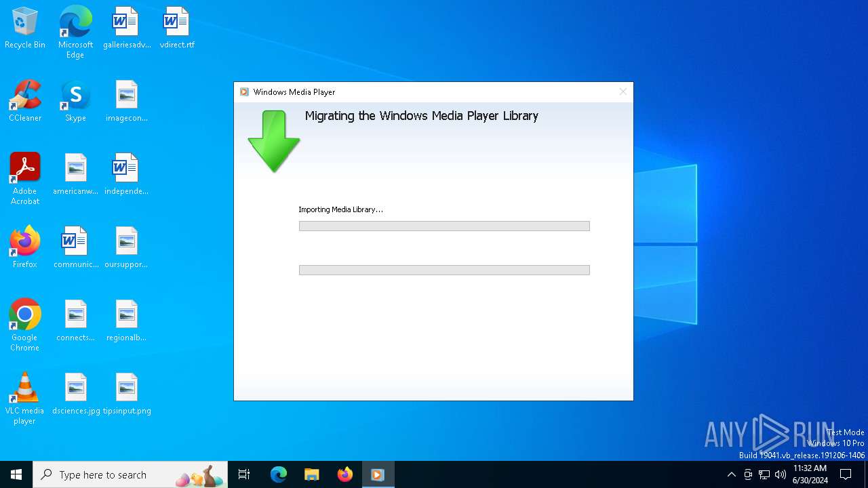Open the Recycle Bin desktop icon
Screen dimensions: 868x488
[x=25, y=28]
